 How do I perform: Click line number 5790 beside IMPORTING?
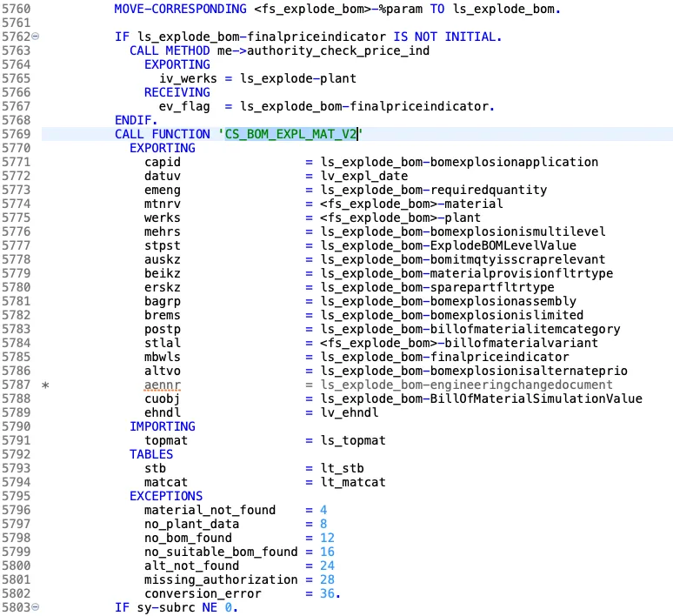tap(16, 427)
